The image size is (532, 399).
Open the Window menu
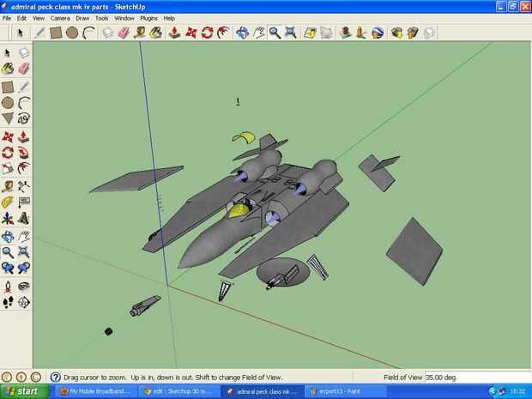coord(124,18)
